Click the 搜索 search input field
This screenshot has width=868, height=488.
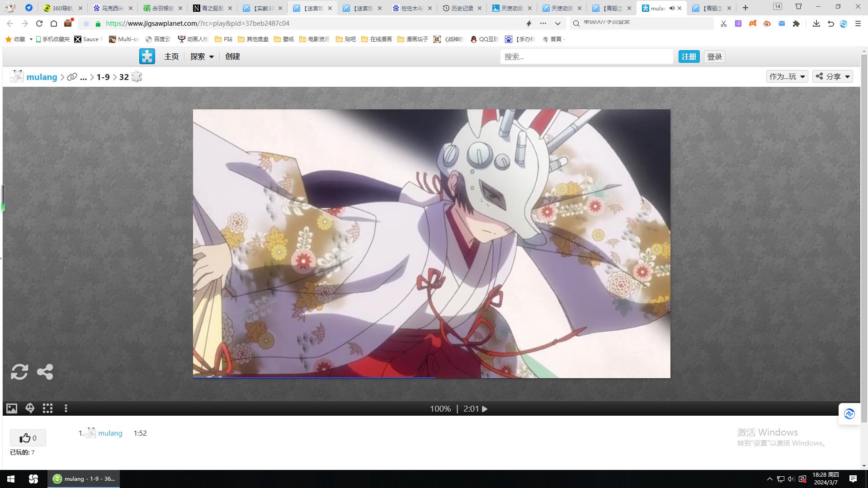click(586, 56)
